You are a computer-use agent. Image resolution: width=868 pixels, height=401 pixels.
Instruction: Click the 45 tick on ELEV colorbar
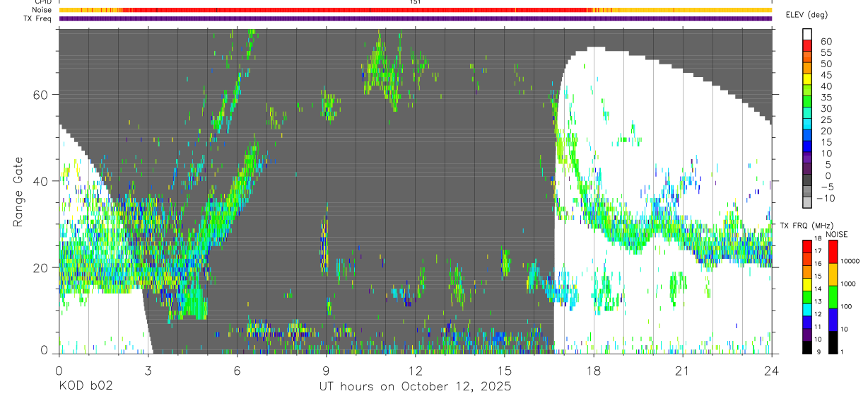(825, 75)
